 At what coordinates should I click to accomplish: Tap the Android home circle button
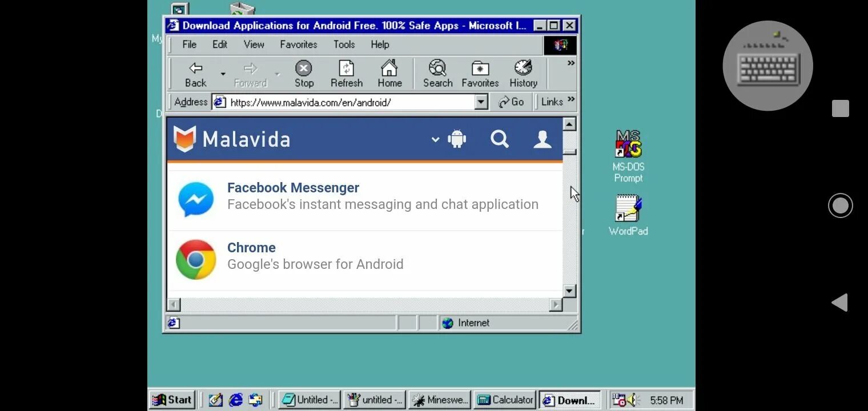tap(841, 205)
